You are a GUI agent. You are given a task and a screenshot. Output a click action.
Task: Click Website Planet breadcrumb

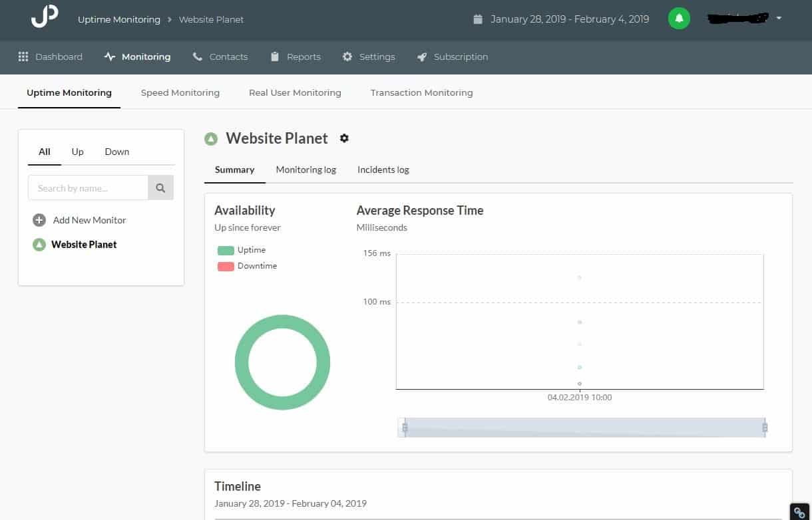pos(212,19)
